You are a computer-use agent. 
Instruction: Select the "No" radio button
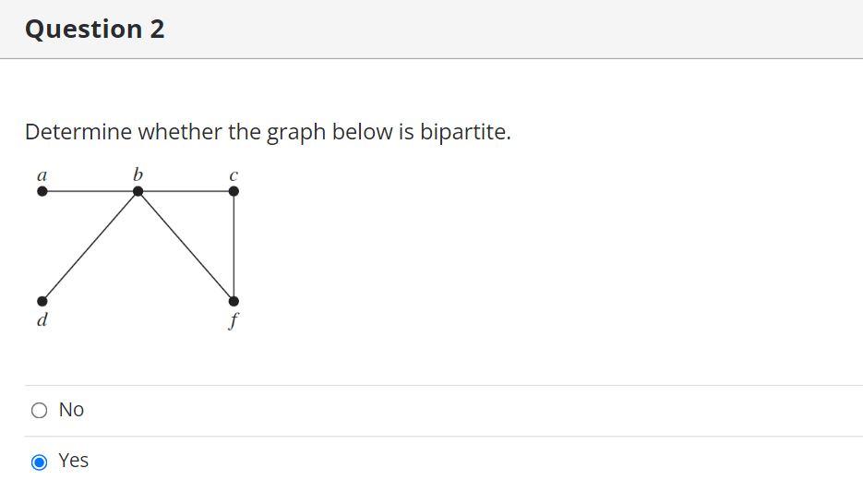[x=39, y=411]
